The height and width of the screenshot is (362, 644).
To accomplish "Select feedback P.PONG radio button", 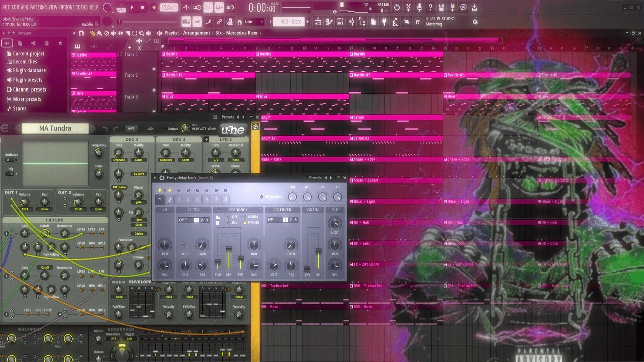I will point(245,223).
